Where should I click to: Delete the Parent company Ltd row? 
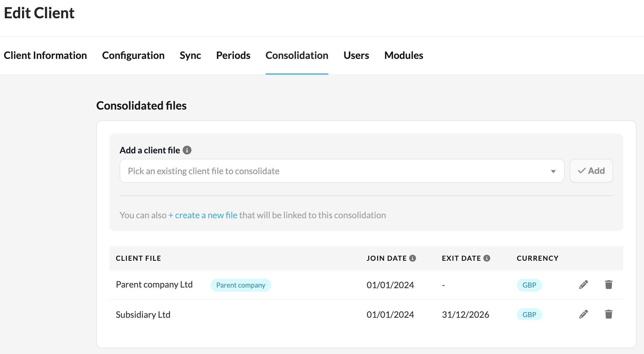coord(608,285)
